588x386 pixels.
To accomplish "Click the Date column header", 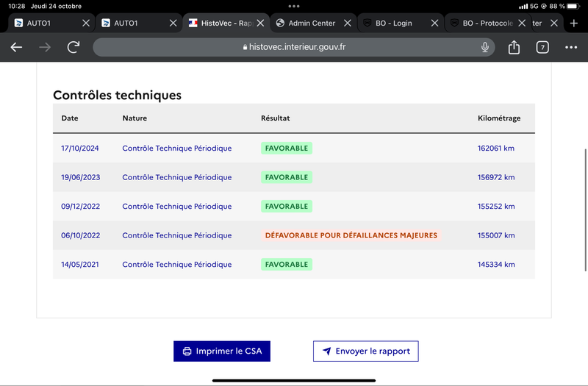I will click(x=70, y=118).
